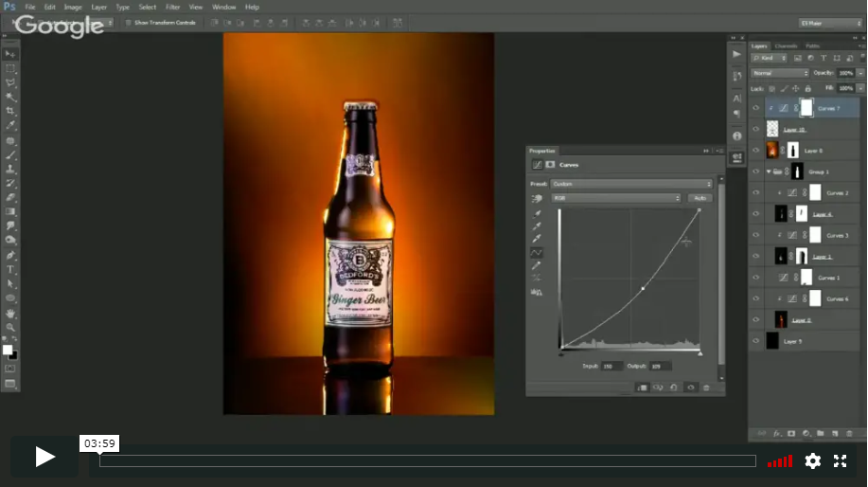Image resolution: width=868 pixels, height=487 pixels.
Task: Select the Layer 8 thumbnail
Action: [772, 150]
